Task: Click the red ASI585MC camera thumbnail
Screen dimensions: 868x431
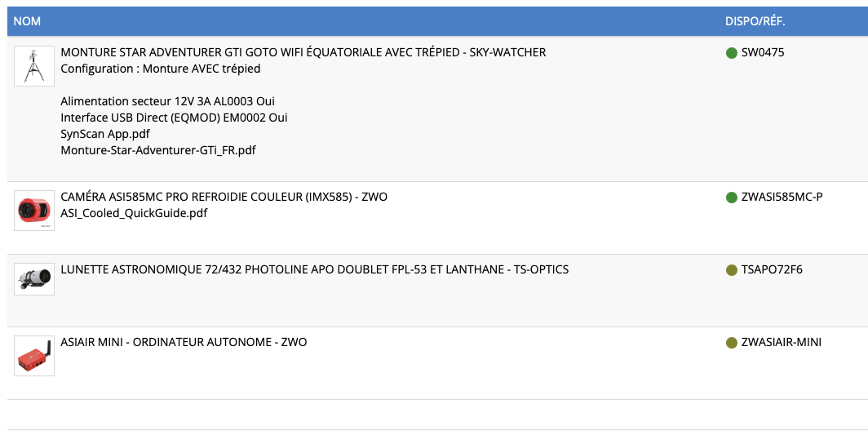Action: point(34,211)
